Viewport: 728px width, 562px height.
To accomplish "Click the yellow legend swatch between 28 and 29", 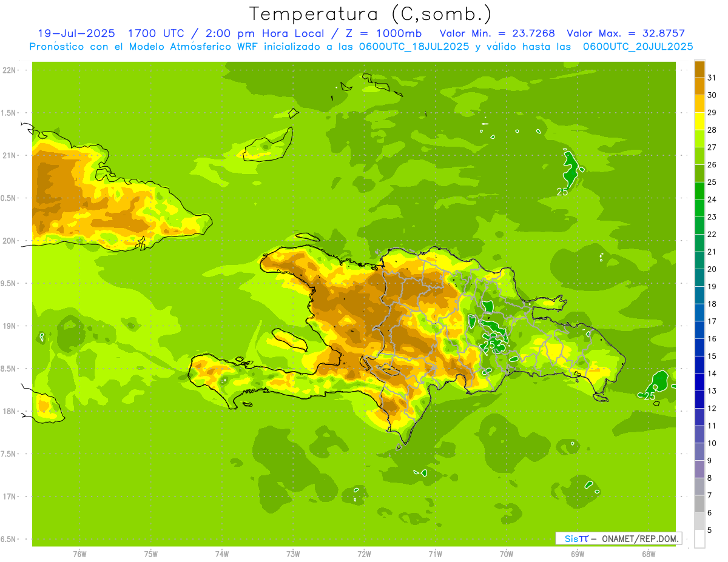I will coord(699,121).
